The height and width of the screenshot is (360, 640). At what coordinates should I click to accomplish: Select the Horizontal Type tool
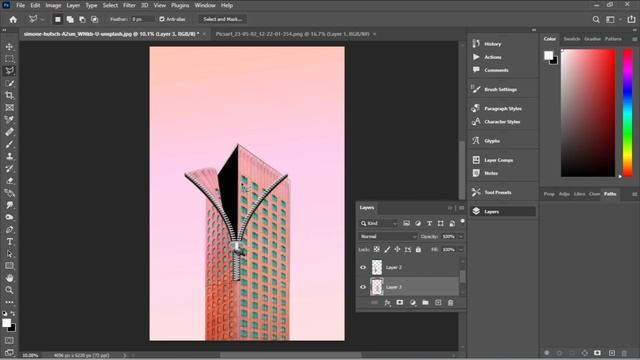(x=9, y=242)
